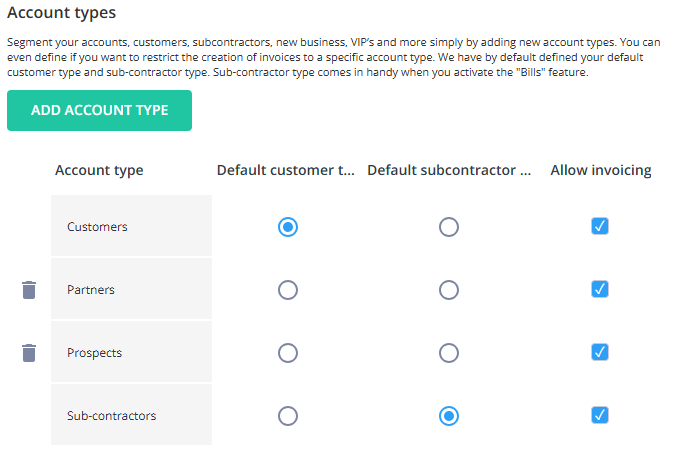Select Customers default customer radio button
This screenshot has width=674, height=449.
tap(288, 227)
